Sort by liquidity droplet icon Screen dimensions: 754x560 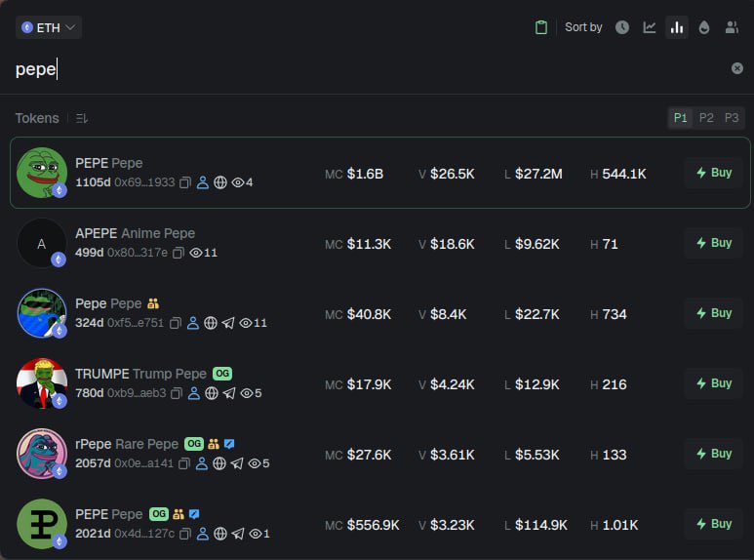click(x=704, y=27)
